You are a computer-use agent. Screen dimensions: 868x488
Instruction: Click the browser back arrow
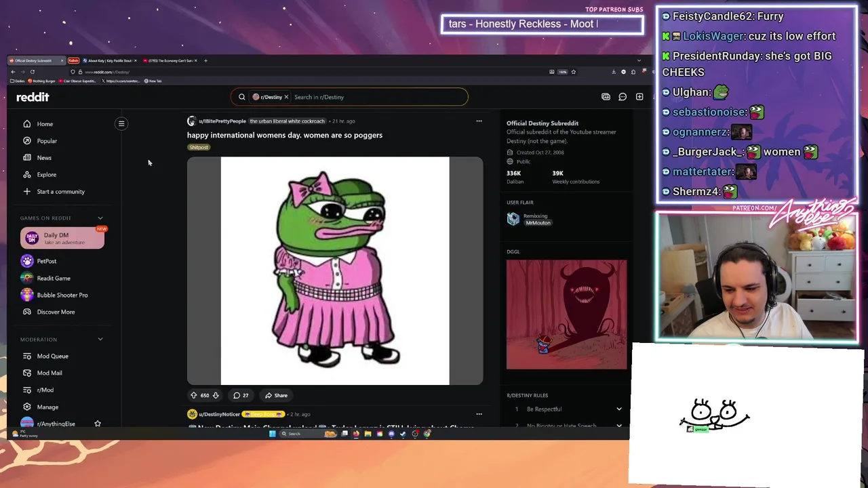[x=13, y=72]
